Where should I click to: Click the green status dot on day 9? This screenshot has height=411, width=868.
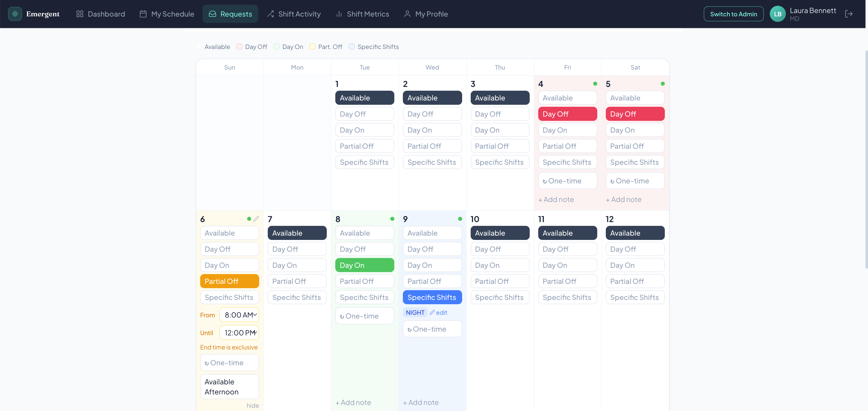click(x=460, y=219)
